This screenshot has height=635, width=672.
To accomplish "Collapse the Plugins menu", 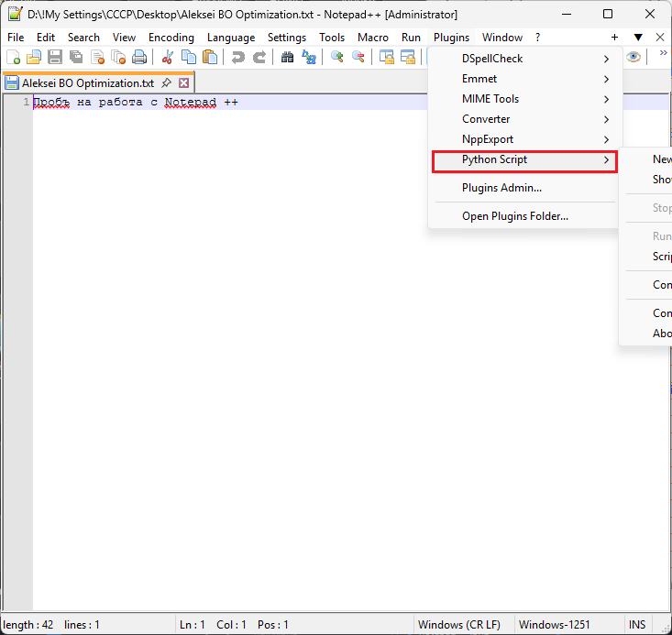I will point(451,38).
